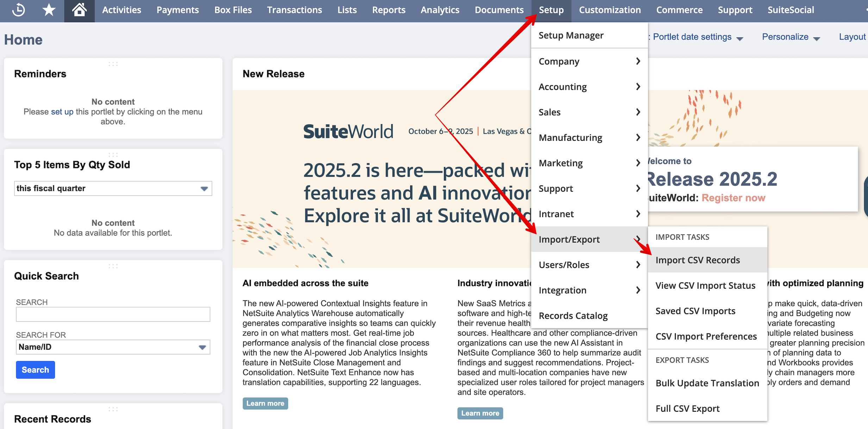This screenshot has height=429, width=868.
Task: Choose Import CSV Records
Action: (x=707, y=260)
